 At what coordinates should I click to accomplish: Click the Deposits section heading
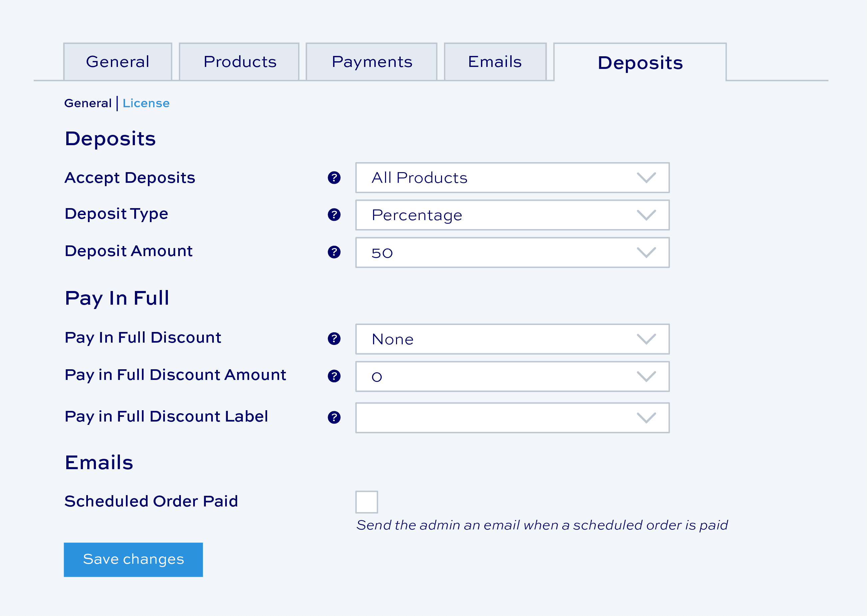point(110,139)
